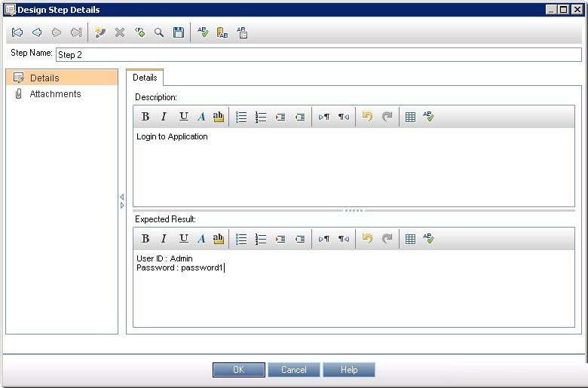This screenshot has width=588, height=388.
Task: Create a new step
Action: [100, 32]
